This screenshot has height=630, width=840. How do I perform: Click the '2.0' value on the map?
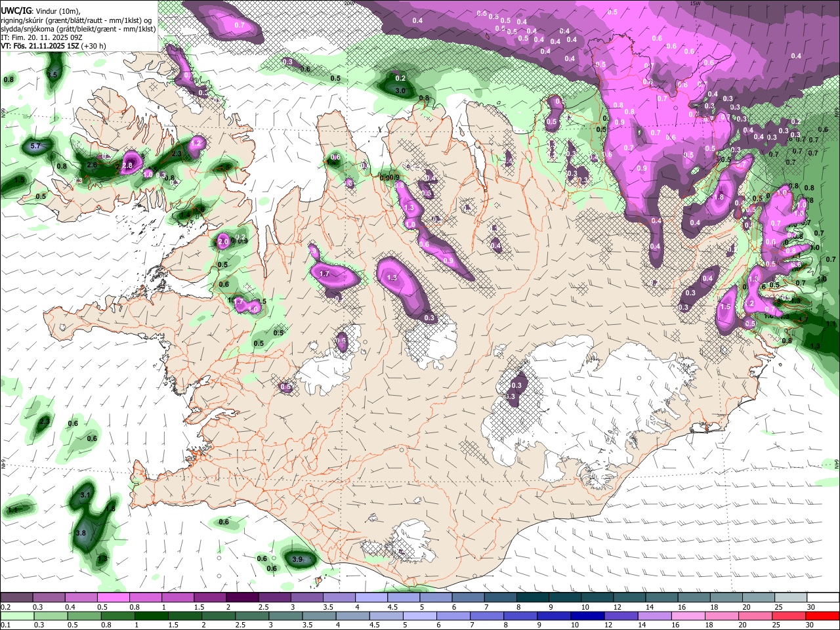click(223, 241)
